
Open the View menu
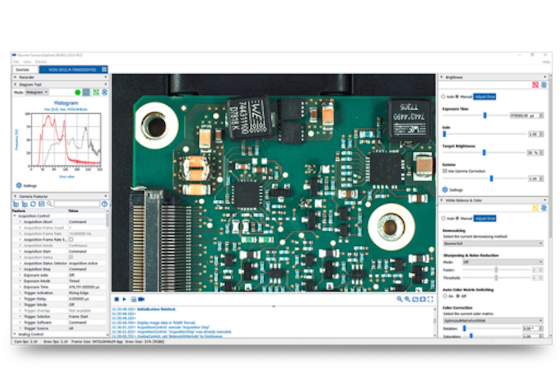tap(27, 62)
